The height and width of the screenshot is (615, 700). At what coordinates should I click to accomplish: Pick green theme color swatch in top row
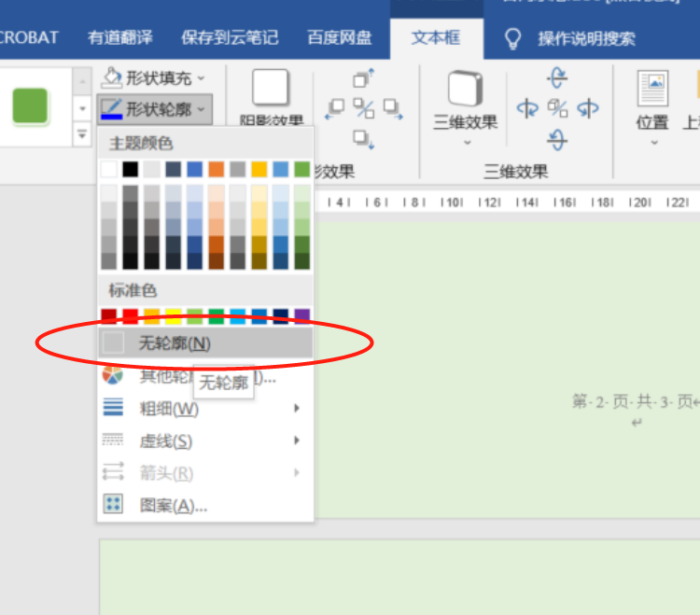(302, 170)
